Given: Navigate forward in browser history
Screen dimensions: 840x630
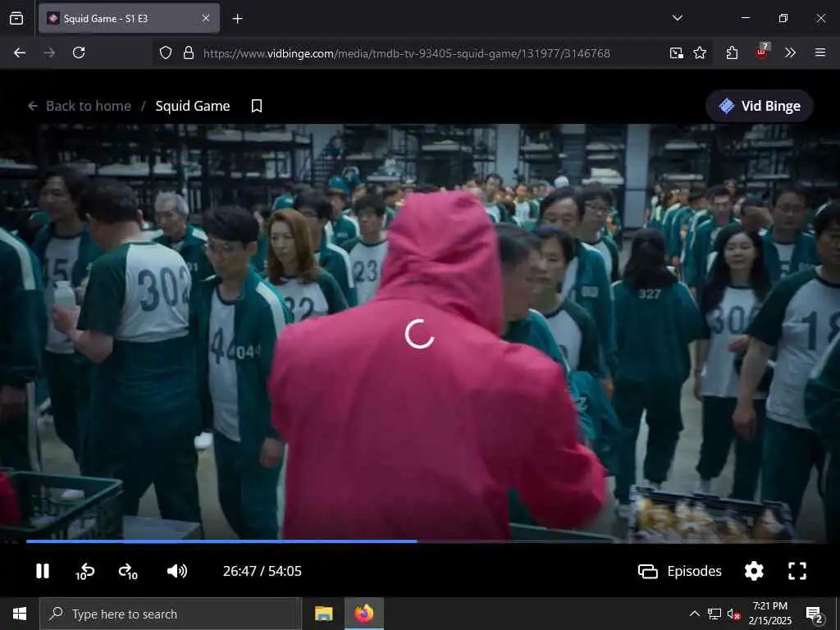Looking at the screenshot, I should 48,52.
